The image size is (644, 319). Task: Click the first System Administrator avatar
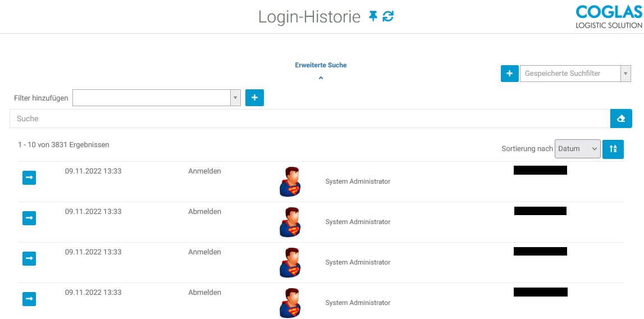pyautogui.click(x=290, y=181)
